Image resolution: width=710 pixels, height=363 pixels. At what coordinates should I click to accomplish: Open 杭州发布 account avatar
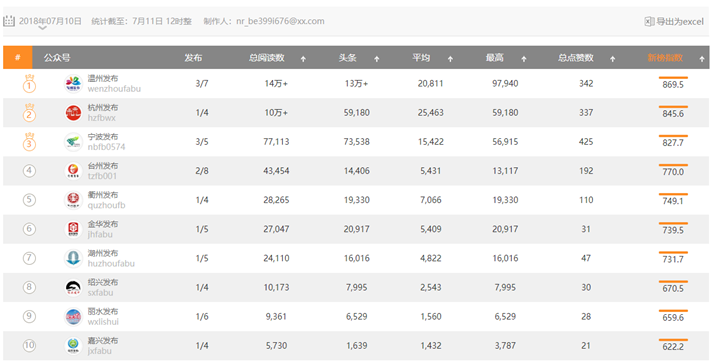tap(73, 113)
